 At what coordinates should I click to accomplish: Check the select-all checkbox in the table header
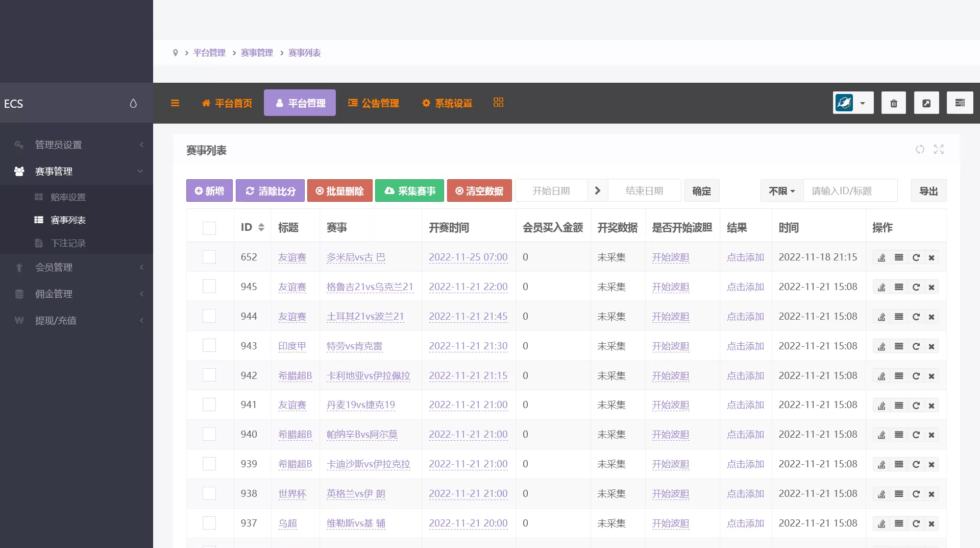(x=209, y=228)
